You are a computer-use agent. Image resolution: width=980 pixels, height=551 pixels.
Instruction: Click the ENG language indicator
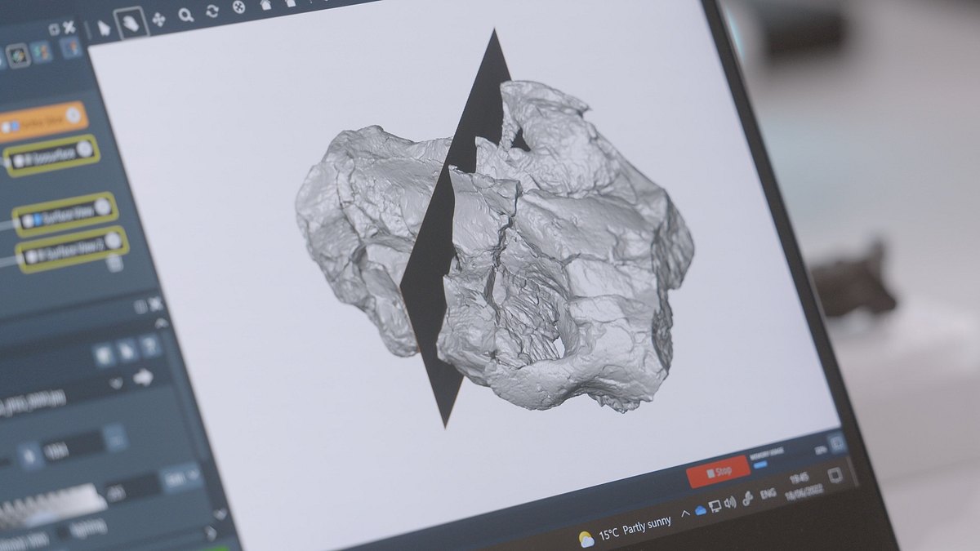(768, 494)
